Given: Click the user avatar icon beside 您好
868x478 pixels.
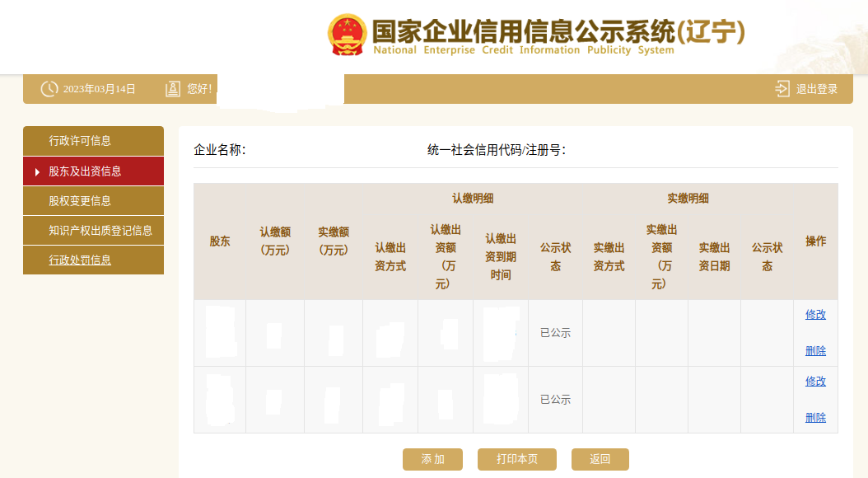Looking at the screenshot, I should [x=173, y=89].
